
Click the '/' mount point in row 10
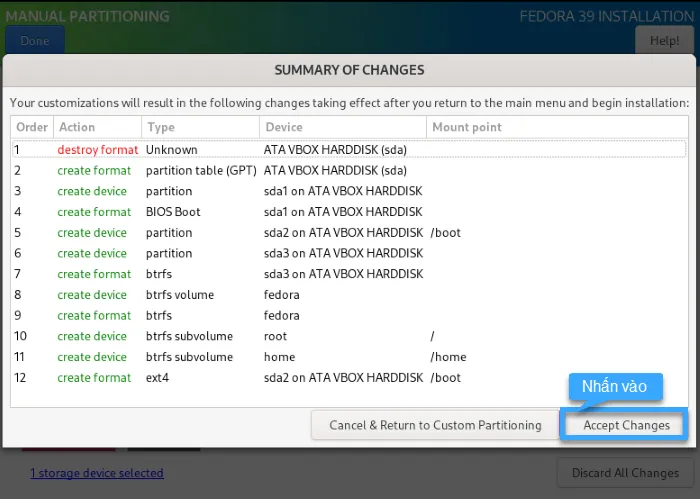[432, 336]
